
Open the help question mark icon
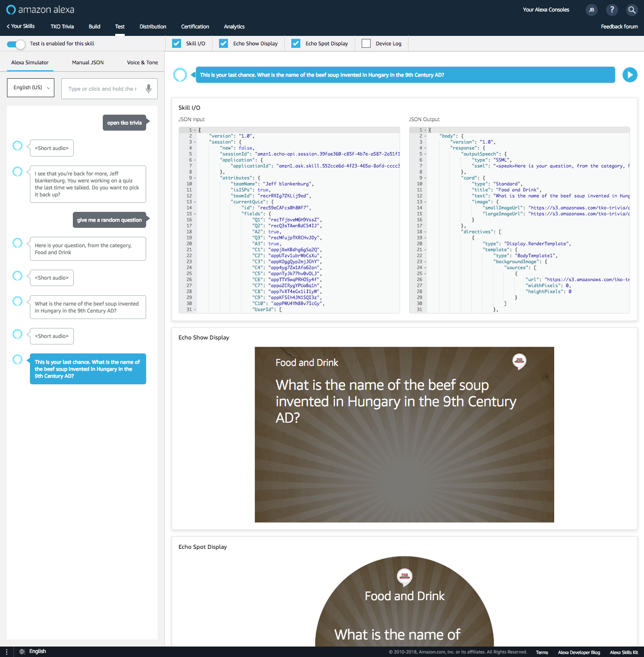tap(612, 10)
